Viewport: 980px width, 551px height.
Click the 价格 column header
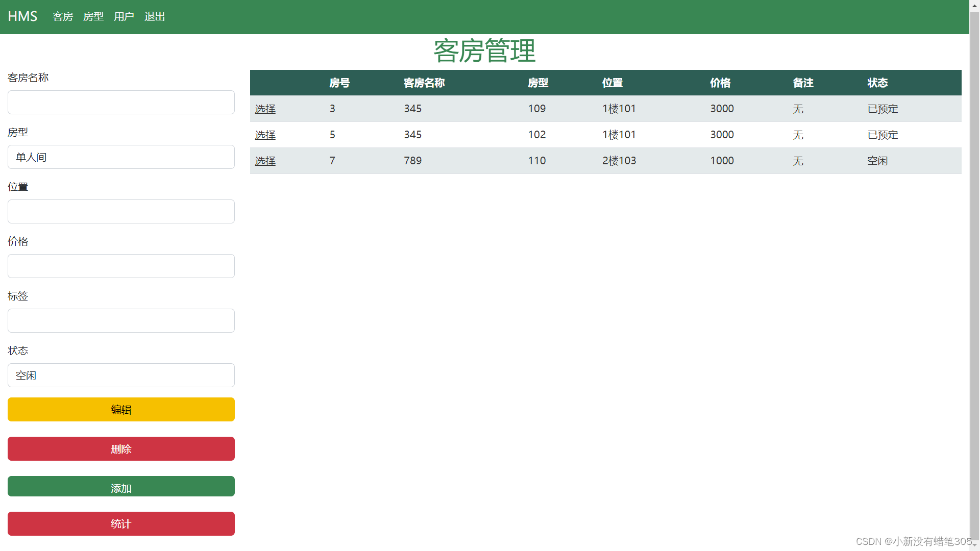pos(720,83)
